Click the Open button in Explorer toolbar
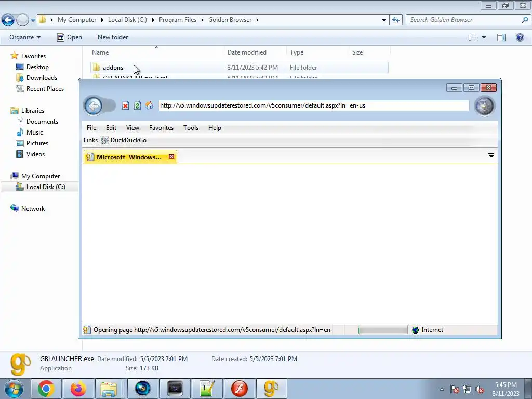 [70, 37]
